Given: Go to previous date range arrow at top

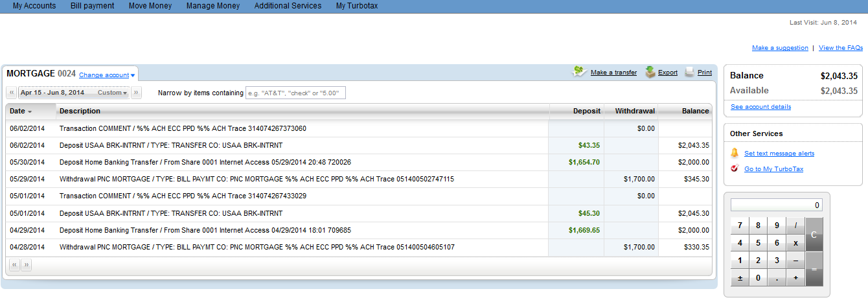Looking at the screenshot, I should 12,93.
